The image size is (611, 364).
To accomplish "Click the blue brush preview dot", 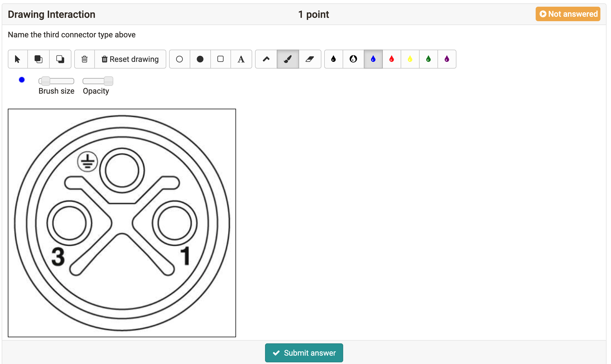I will coord(22,80).
